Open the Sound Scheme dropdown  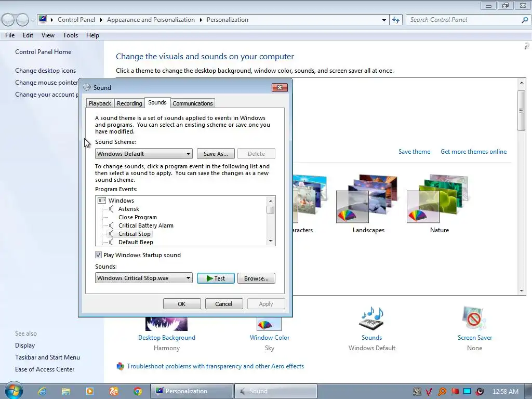click(x=144, y=154)
